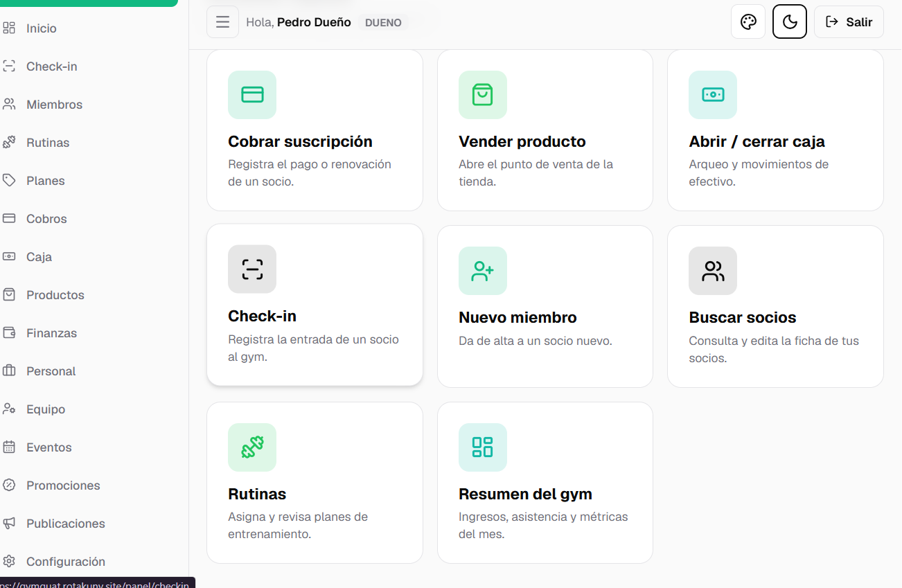Open Miembros in the sidebar menu
The width and height of the screenshot is (902, 588).
[x=54, y=105]
